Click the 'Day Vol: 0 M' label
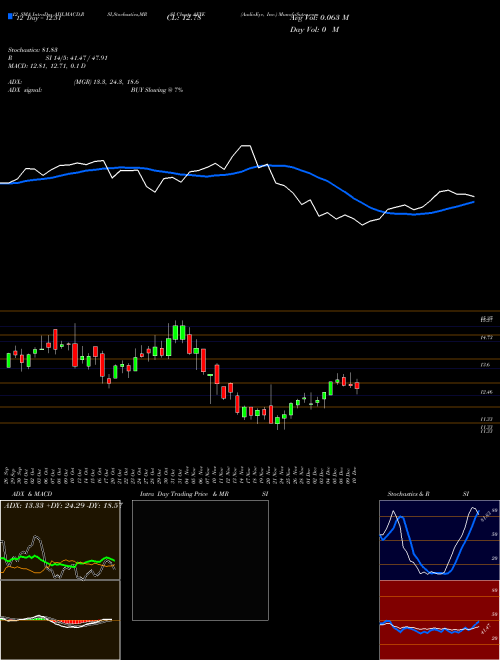Image resolution: width=500 pixels, height=660 pixels. pos(314,29)
